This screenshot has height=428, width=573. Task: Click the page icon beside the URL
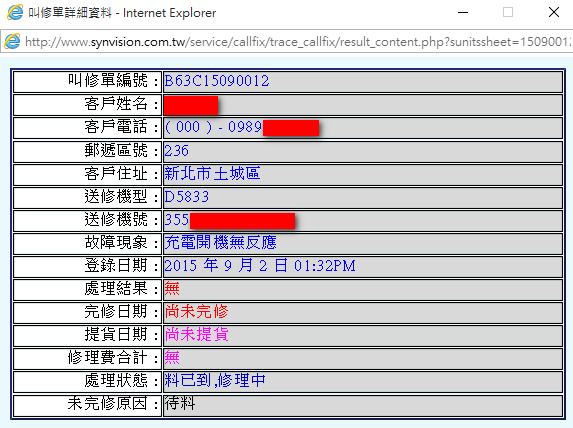click(12, 42)
